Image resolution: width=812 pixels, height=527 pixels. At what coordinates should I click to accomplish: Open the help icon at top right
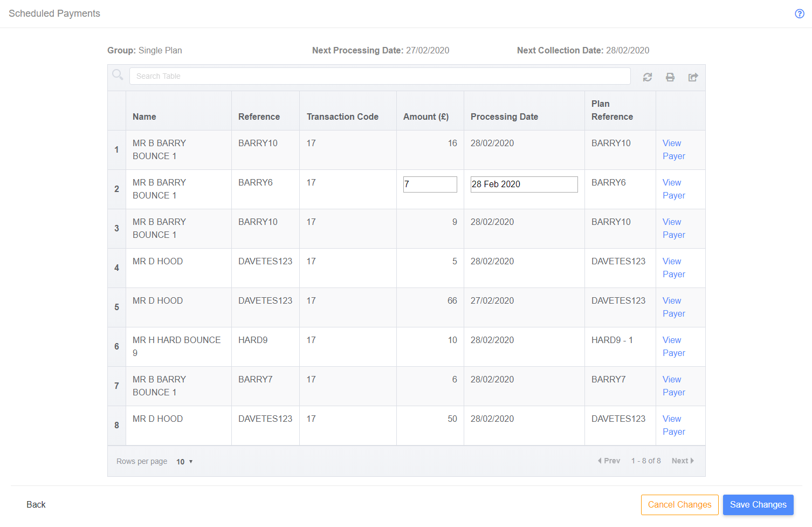pyautogui.click(x=800, y=13)
